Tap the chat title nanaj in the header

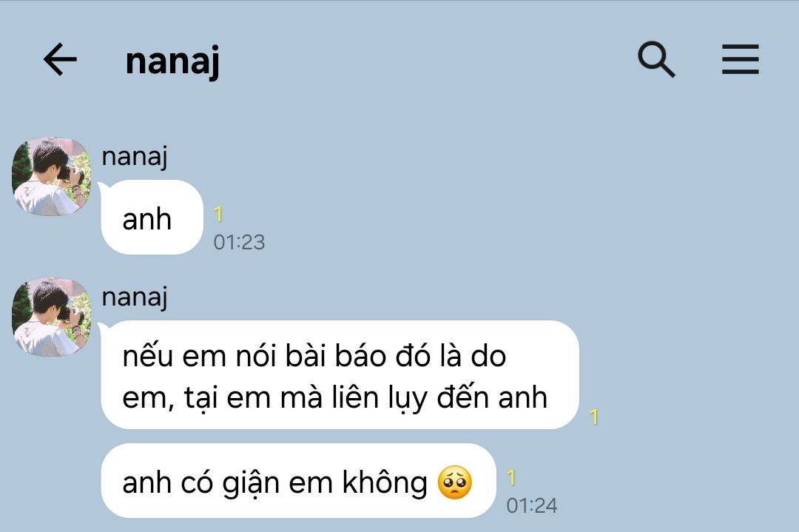pyautogui.click(x=172, y=61)
